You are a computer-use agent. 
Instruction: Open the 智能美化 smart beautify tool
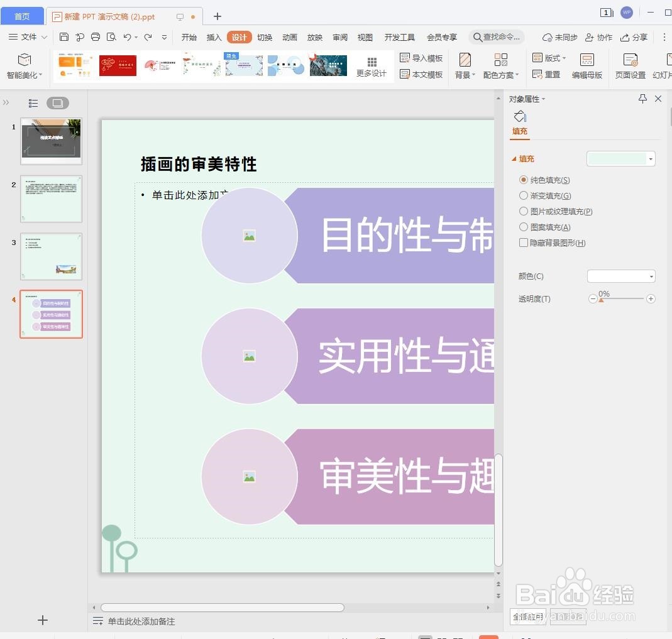click(x=25, y=65)
